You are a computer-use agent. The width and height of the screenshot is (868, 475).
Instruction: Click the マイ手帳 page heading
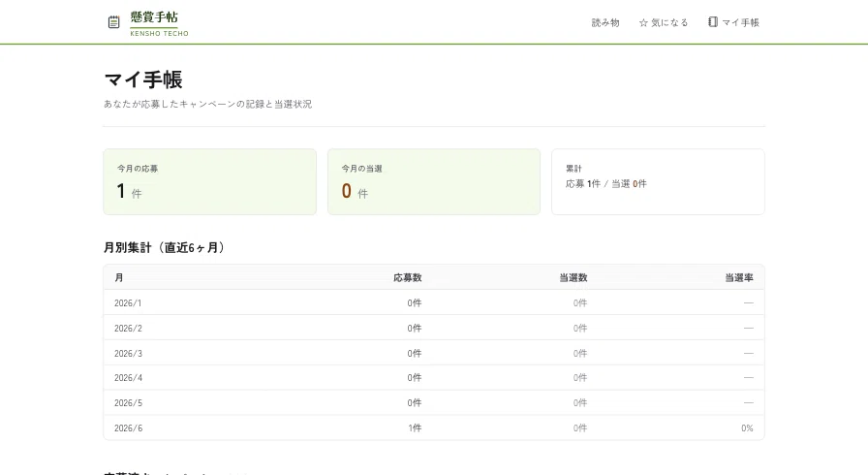point(142,79)
